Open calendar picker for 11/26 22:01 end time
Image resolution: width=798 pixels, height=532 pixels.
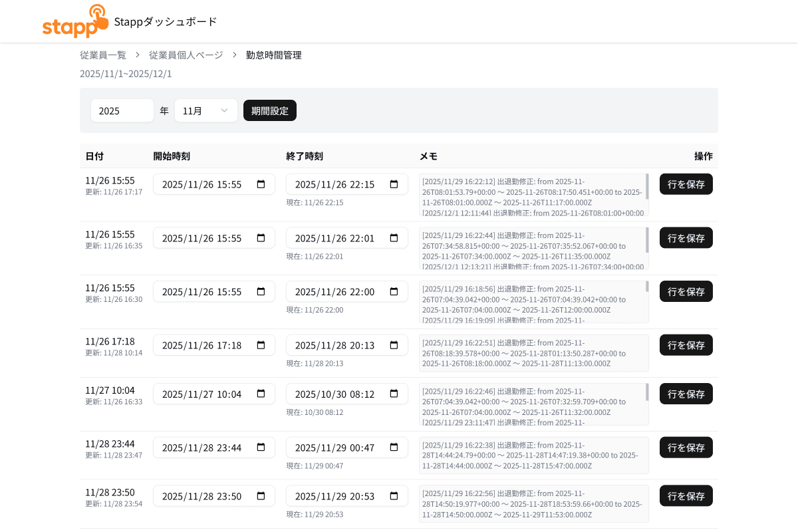(x=394, y=238)
